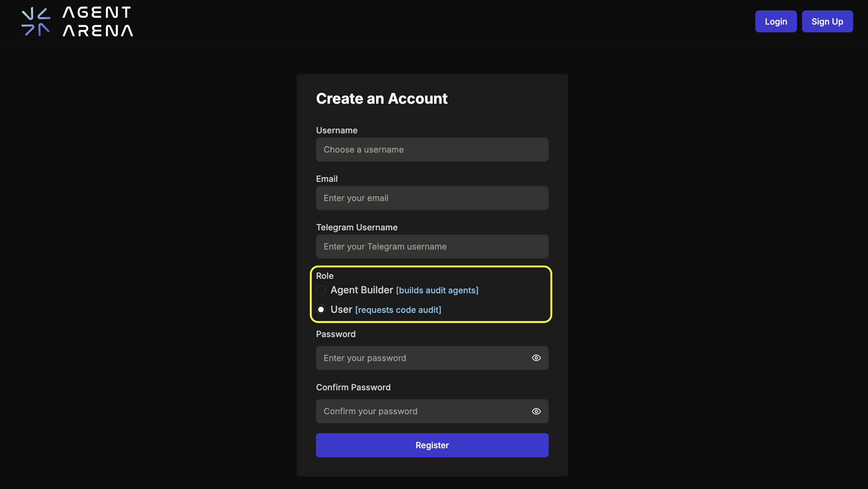Screen dimensions: 868x489
Task: Click the Create an Account heading
Action: pos(382,98)
